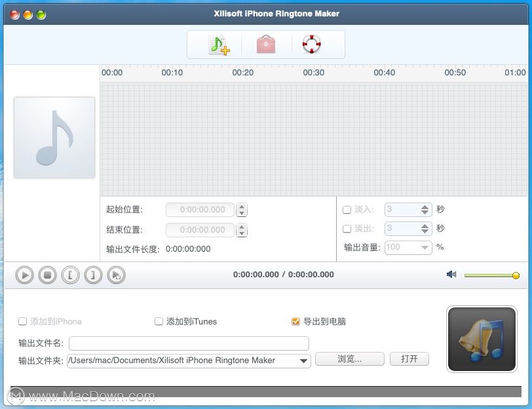This screenshot has width=532, height=409.
Task: Click the 浏览 browse button
Action: (x=350, y=359)
